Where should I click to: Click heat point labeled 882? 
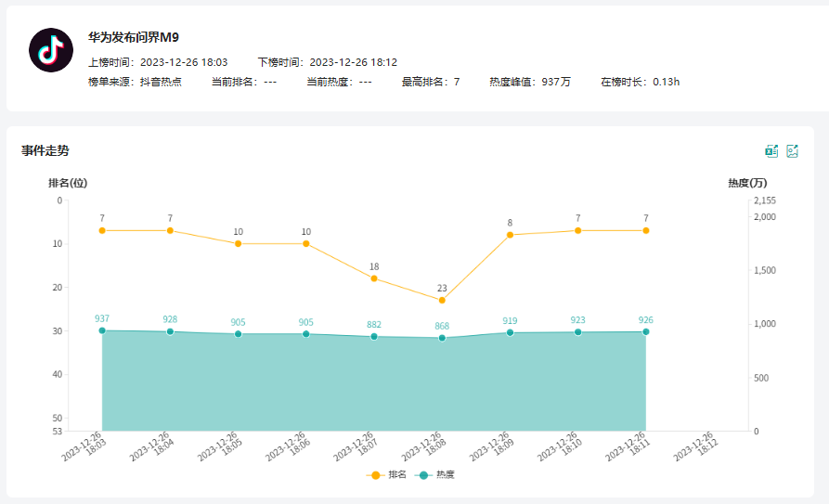374,336
